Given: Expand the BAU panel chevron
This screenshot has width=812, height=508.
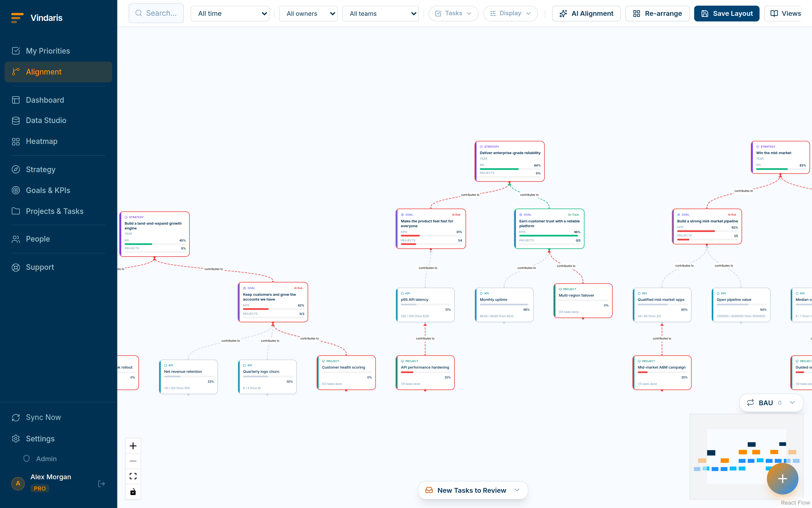Looking at the screenshot, I should pyautogui.click(x=792, y=402).
